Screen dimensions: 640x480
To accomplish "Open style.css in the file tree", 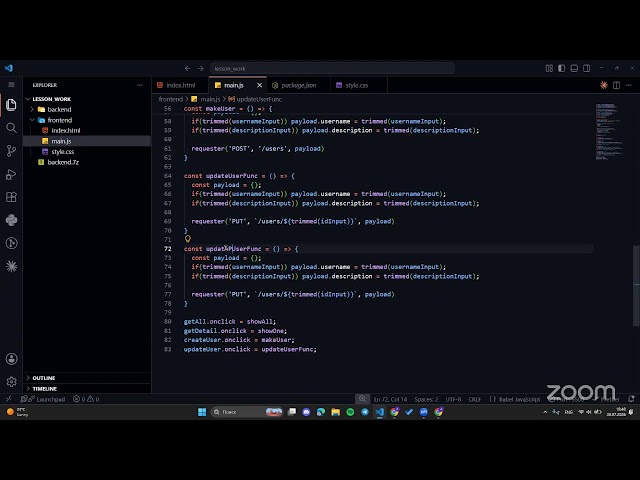I will 62,151.
